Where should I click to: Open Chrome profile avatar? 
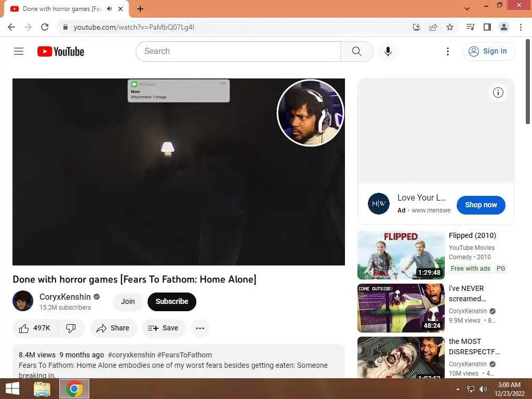tap(504, 27)
